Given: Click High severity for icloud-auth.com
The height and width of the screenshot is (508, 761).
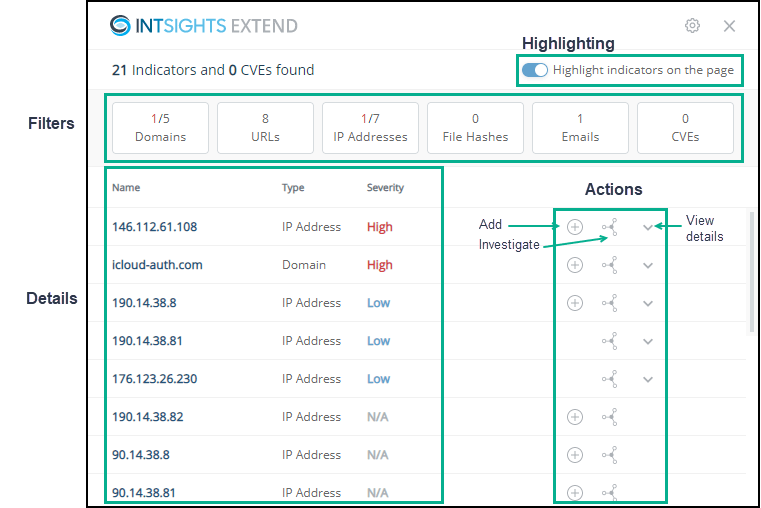Looking at the screenshot, I should 380,265.
